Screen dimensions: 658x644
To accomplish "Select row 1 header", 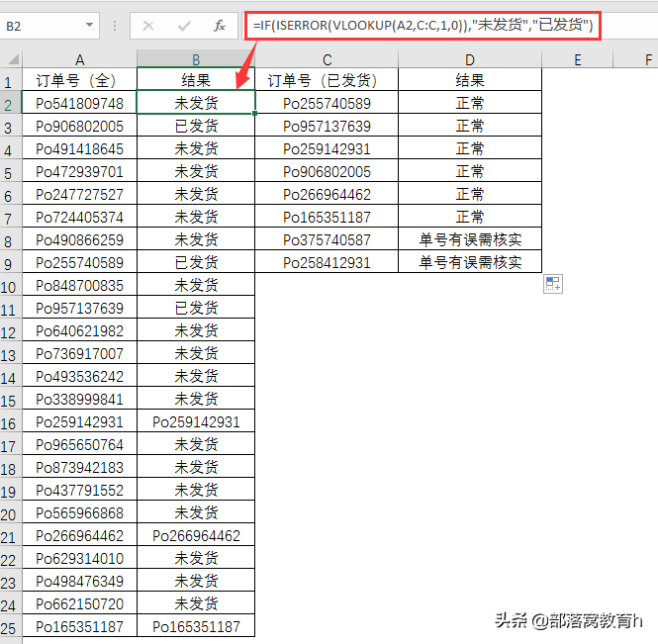I will 11,81.
